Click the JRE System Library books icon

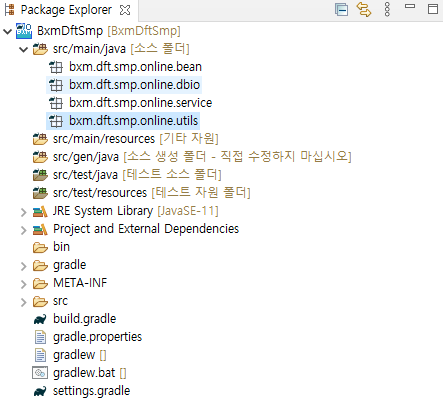coord(40,211)
